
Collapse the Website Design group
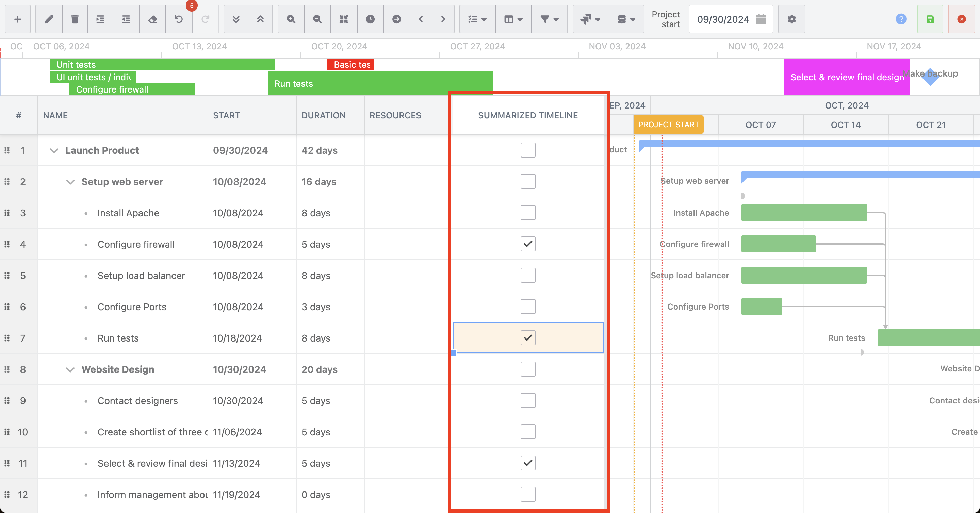(70, 369)
